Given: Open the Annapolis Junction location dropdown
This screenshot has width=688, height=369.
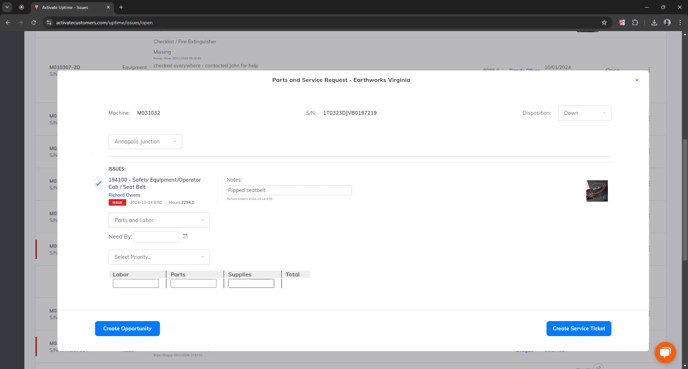Looking at the screenshot, I should coord(145,142).
